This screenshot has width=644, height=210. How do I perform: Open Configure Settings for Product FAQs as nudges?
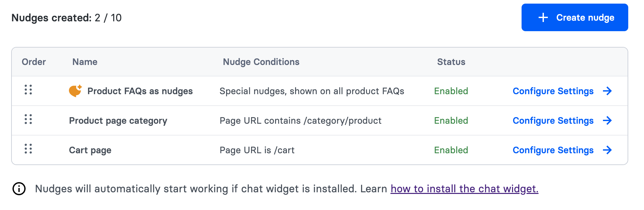click(x=553, y=91)
